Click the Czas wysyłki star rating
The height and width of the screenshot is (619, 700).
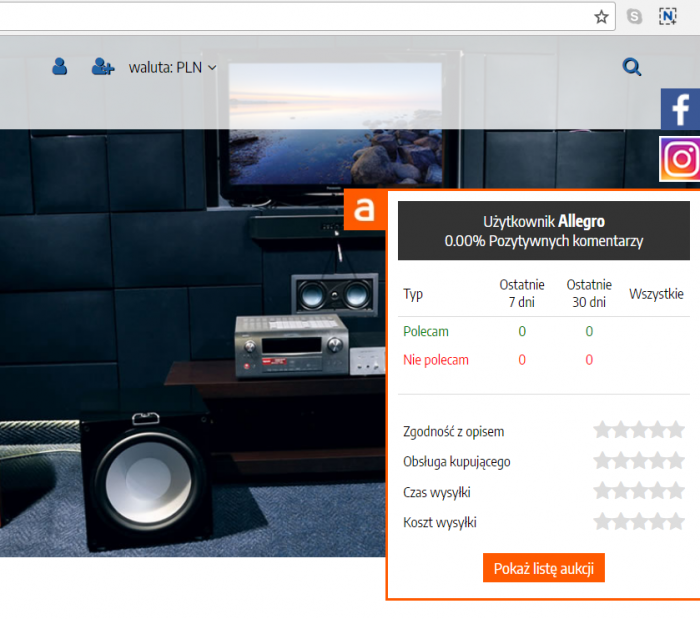click(639, 490)
